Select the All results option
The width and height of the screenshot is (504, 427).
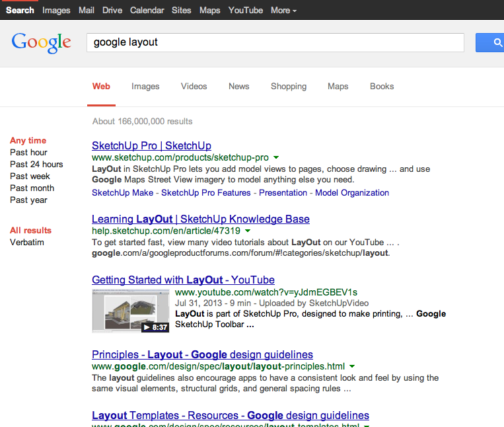click(x=30, y=231)
